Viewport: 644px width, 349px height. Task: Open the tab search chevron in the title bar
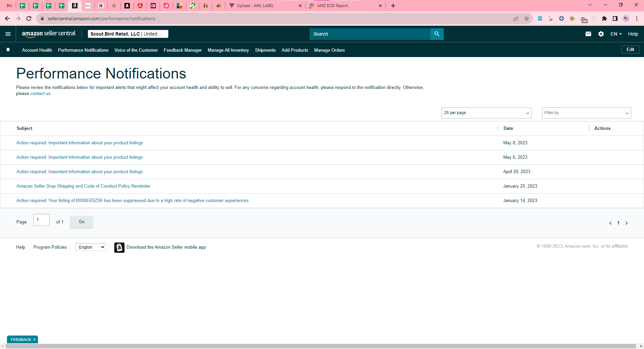[x=590, y=5]
